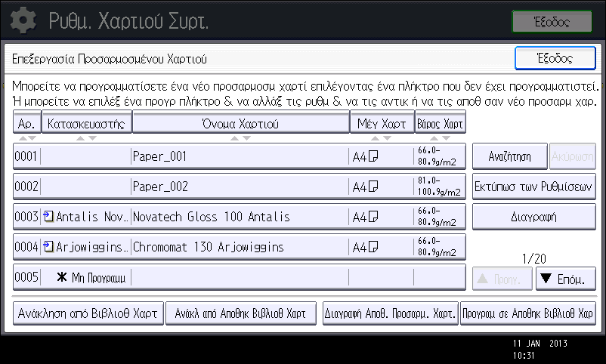
Task: Click the A4 orientation icon on the Paper_001 row
Action: [373, 156]
